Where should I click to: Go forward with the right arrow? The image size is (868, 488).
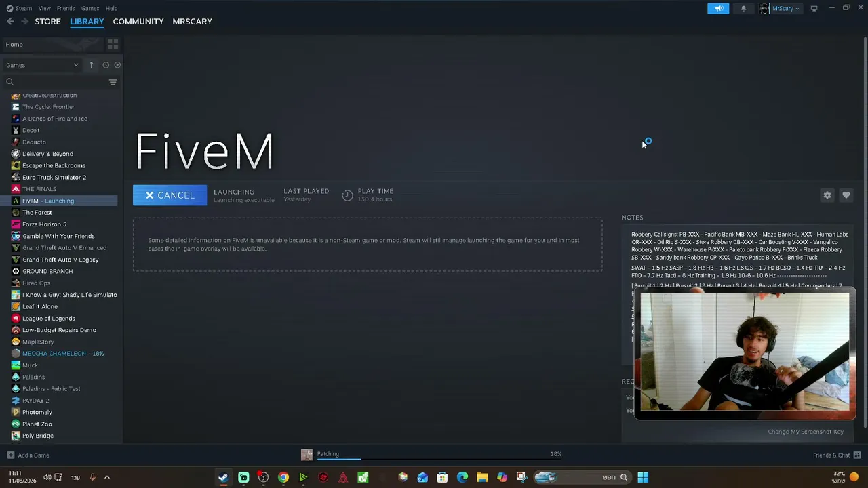24,22
